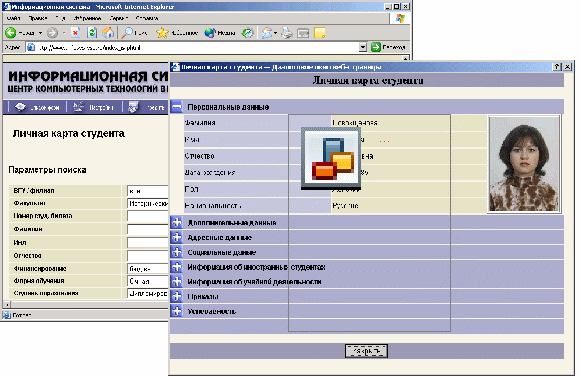Open the Back button history dropdown arrow
This screenshot has height=377, width=581.
40,33
